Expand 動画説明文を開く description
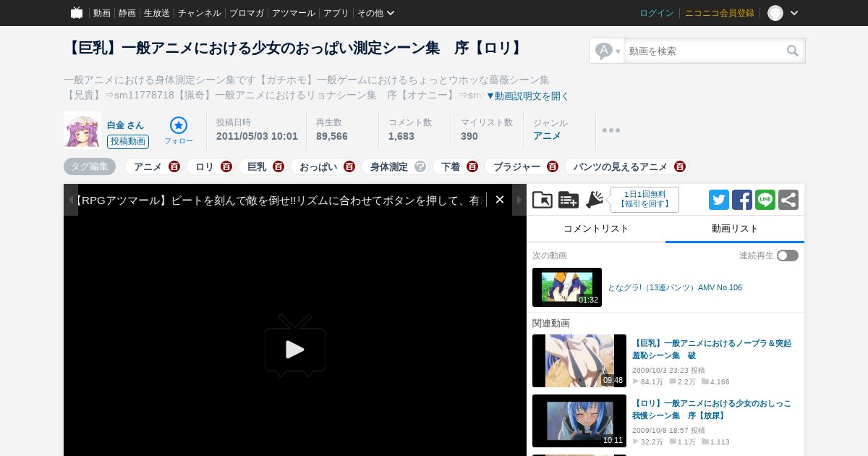Screen dimensions: 868x456 (x=527, y=96)
